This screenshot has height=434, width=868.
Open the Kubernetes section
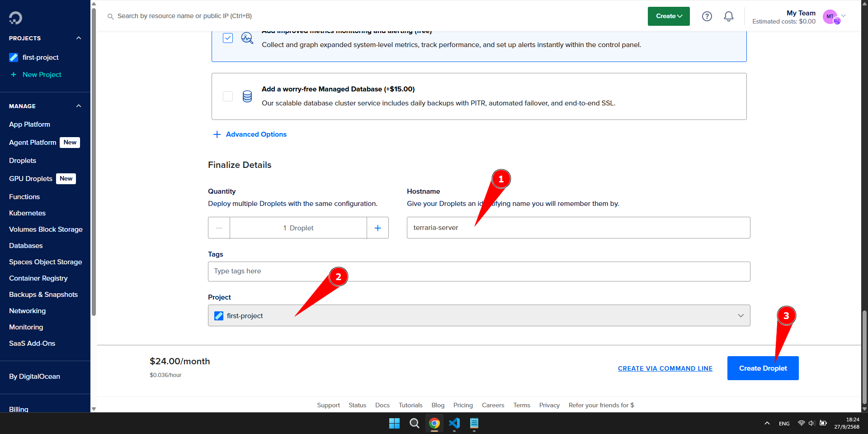click(x=27, y=213)
